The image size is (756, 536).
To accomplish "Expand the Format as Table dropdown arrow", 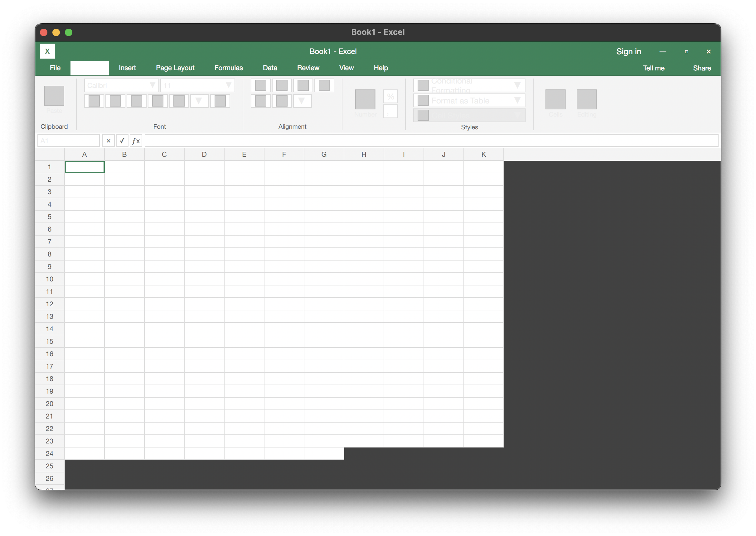I will coord(517,100).
